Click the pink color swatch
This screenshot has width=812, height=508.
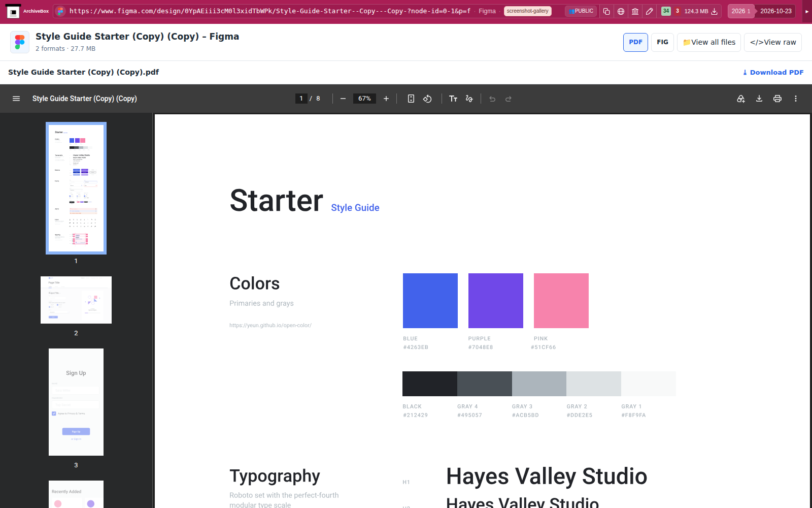pos(561,301)
